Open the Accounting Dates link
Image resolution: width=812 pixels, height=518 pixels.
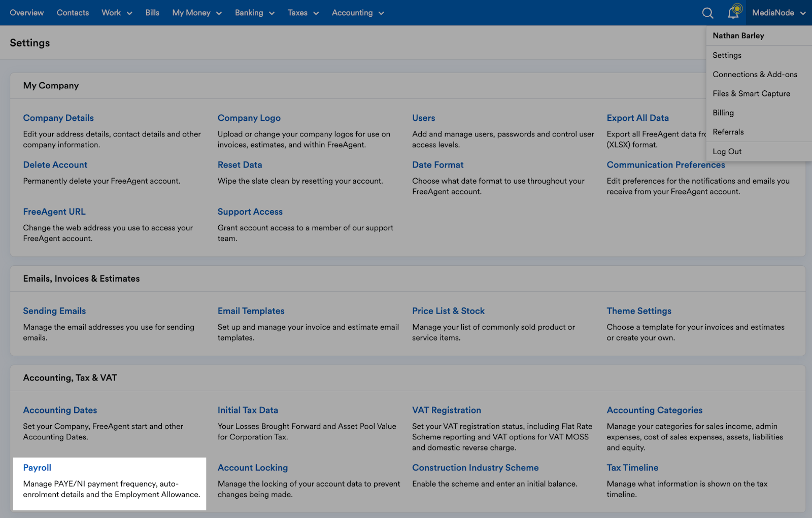60,410
